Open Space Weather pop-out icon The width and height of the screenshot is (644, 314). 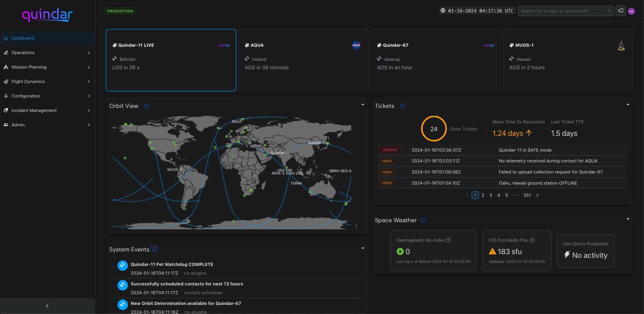pos(423,221)
